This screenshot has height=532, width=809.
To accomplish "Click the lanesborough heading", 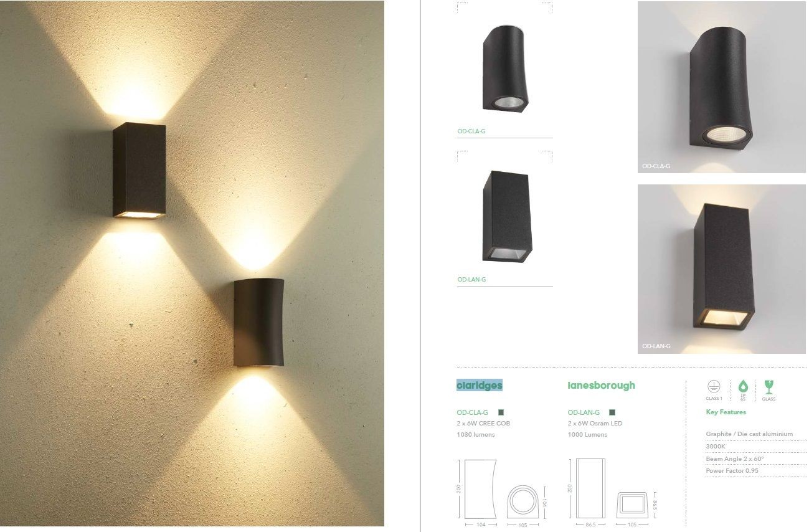I will coord(602,386).
